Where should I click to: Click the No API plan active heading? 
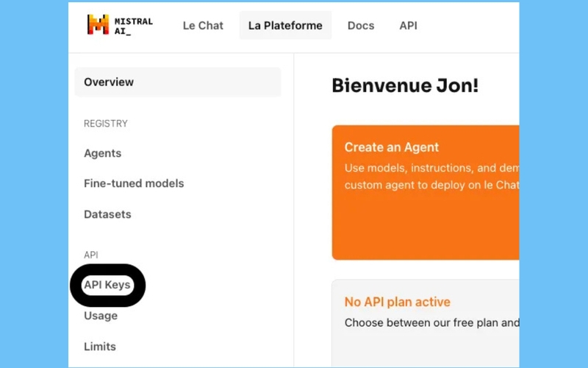pos(397,302)
